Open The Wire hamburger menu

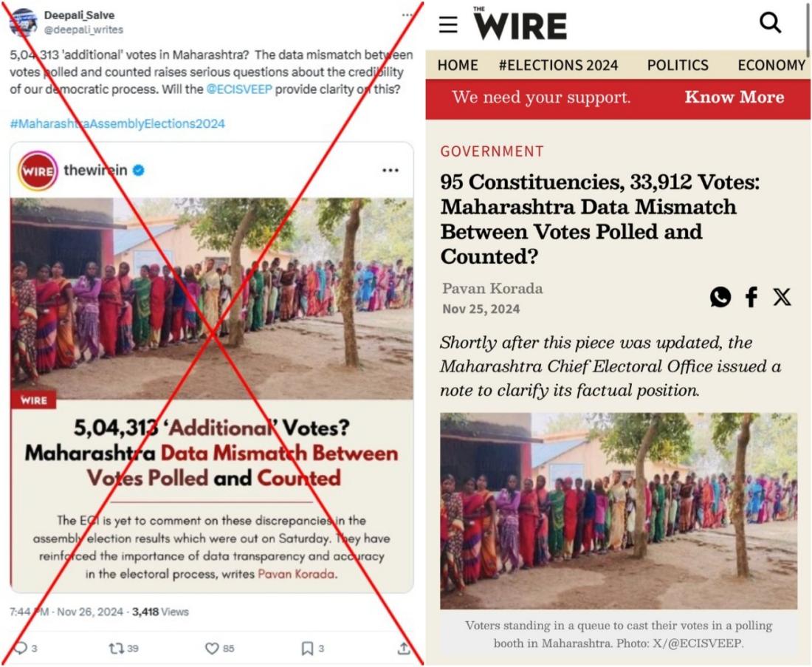coord(448,24)
